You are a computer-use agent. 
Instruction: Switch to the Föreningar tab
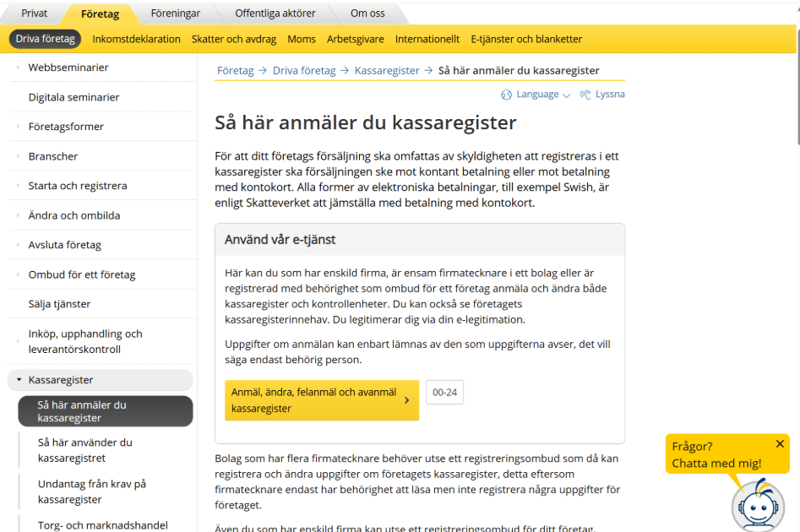(176, 14)
